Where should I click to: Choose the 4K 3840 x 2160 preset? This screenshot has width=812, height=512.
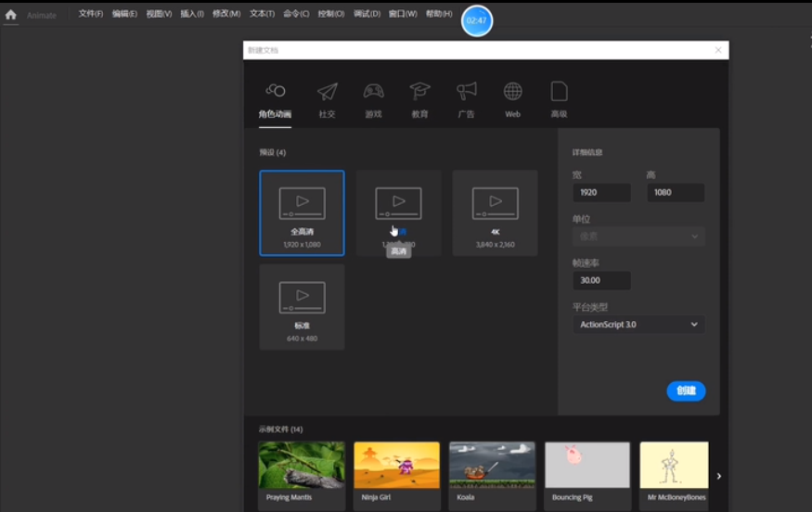click(x=495, y=212)
